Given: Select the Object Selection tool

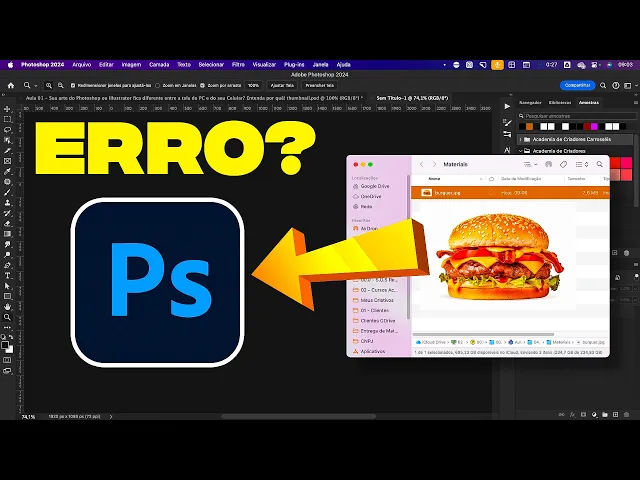Looking at the screenshot, I should pos(7,140).
